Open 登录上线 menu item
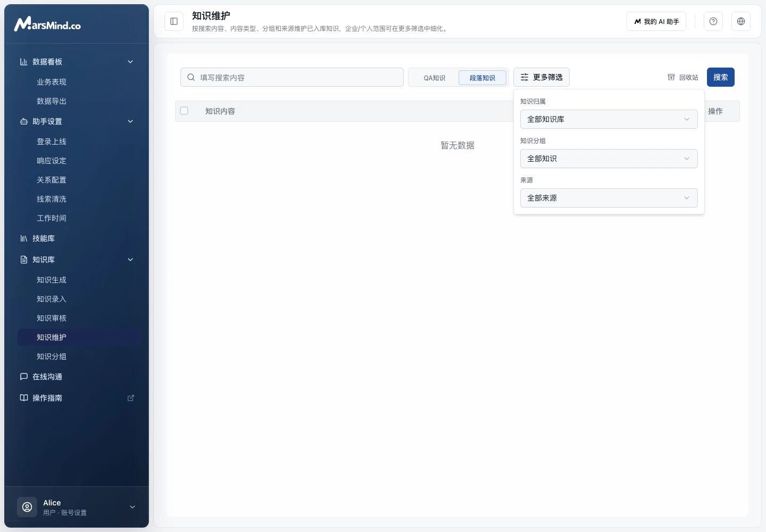This screenshot has height=532, width=766. 79,142
